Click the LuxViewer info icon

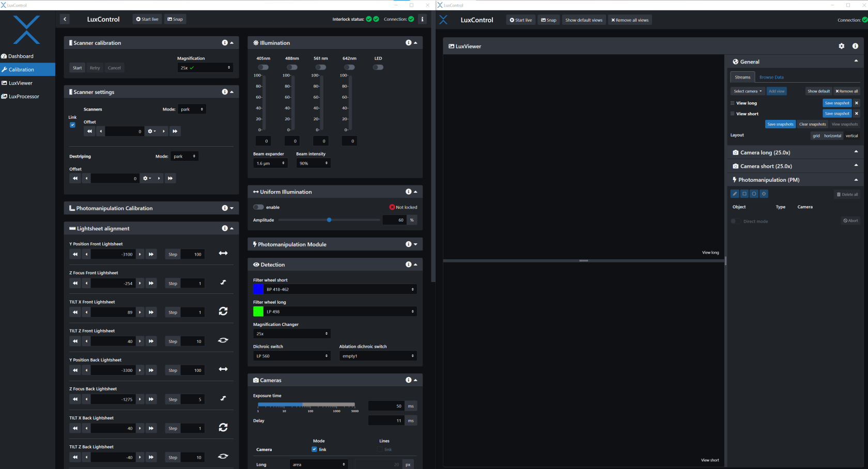pyautogui.click(x=855, y=46)
